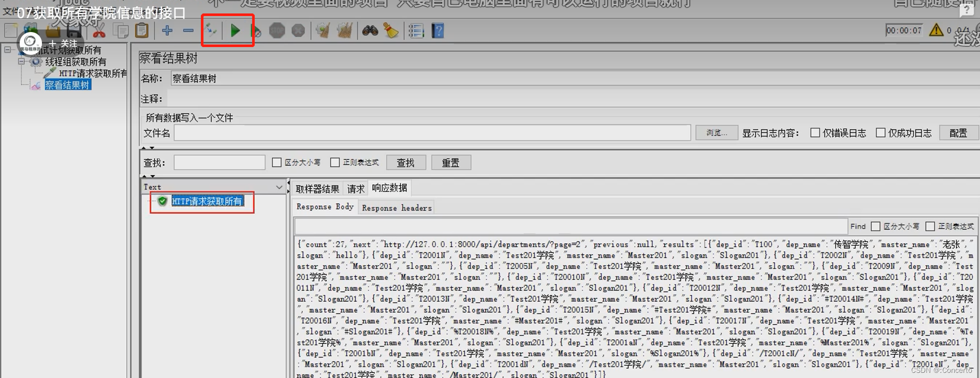Click green shield success icon of sample
Image resolution: width=980 pixels, height=378 pixels.
(x=163, y=201)
